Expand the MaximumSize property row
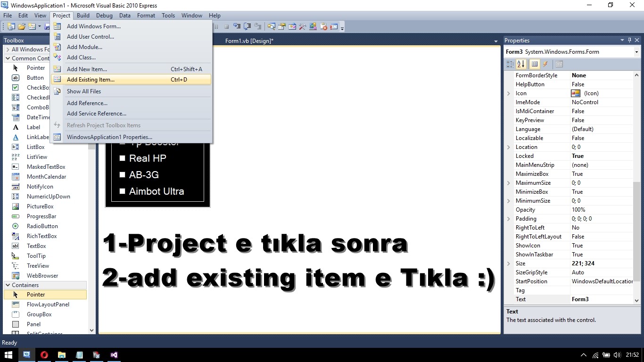 (509, 183)
